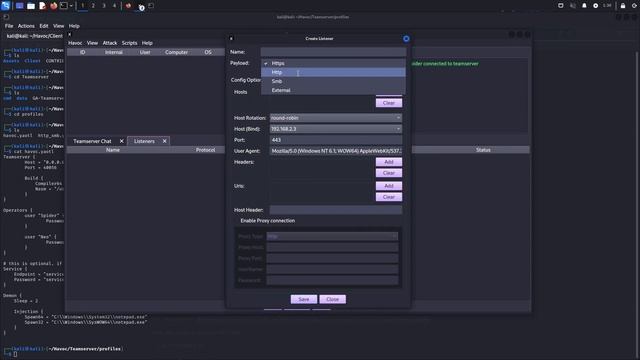Click Add button for Uris
The height and width of the screenshot is (360, 640).
pos(389,186)
